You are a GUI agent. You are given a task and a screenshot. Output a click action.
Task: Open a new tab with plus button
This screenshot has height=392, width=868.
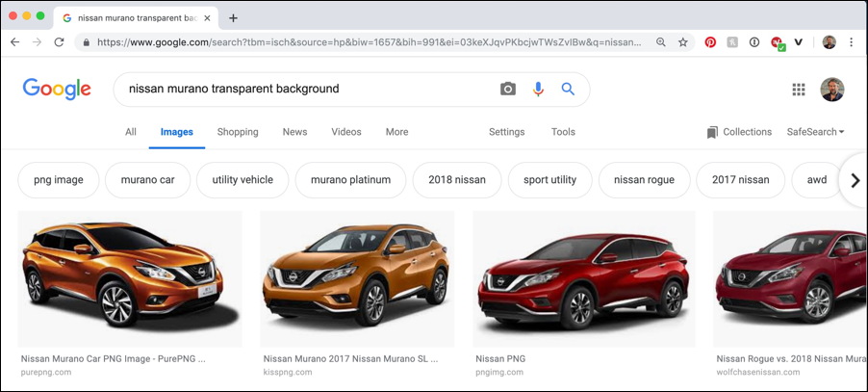(x=233, y=17)
